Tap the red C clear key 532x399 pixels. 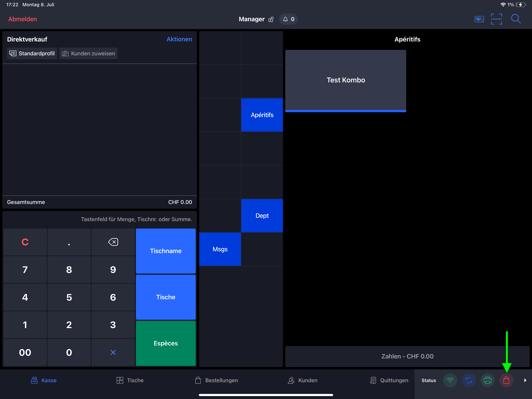coord(25,242)
